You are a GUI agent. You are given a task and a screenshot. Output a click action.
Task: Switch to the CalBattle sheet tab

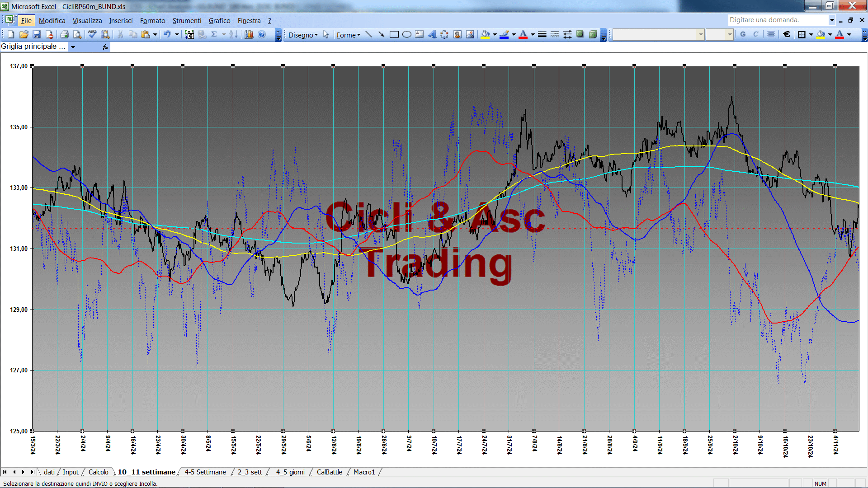[x=329, y=472]
